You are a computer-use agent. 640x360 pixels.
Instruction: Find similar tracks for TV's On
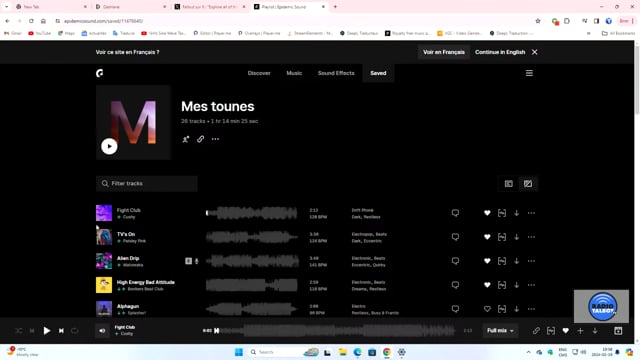[502, 237]
